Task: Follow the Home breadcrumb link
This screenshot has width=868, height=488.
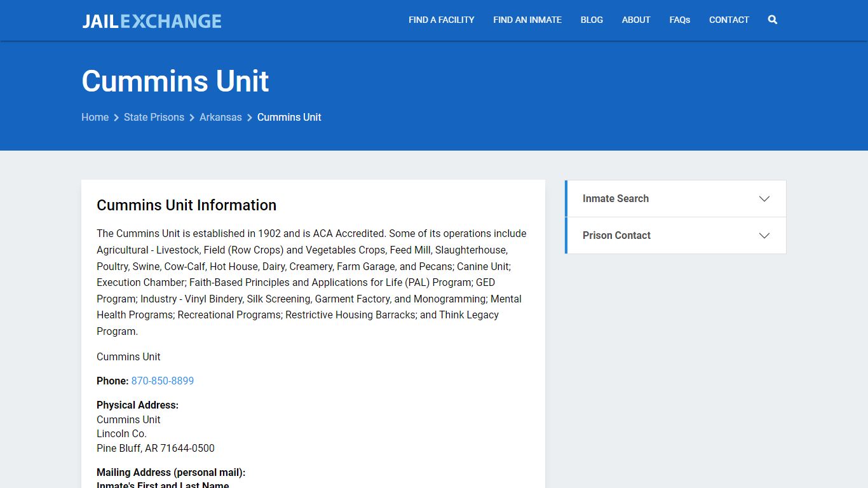Action: pos(95,117)
